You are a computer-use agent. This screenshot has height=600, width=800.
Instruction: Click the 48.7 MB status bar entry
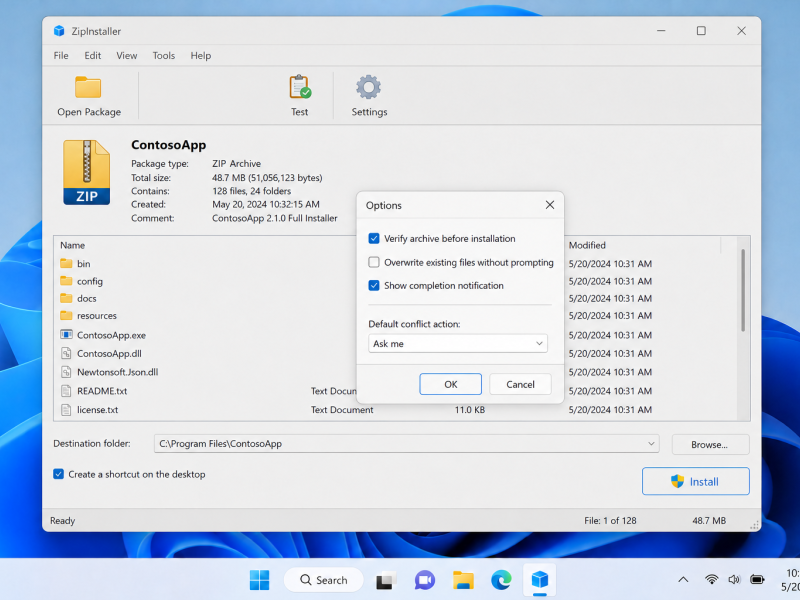[709, 520]
